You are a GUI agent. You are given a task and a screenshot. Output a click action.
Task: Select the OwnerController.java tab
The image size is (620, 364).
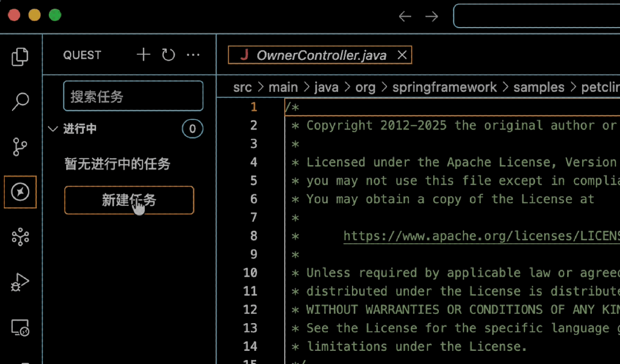pyautogui.click(x=322, y=55)
